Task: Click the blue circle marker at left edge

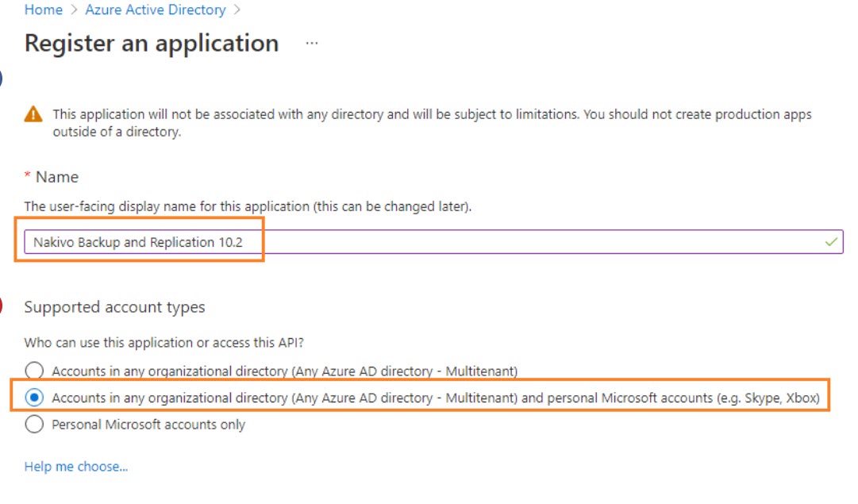Action: point(1,79)
